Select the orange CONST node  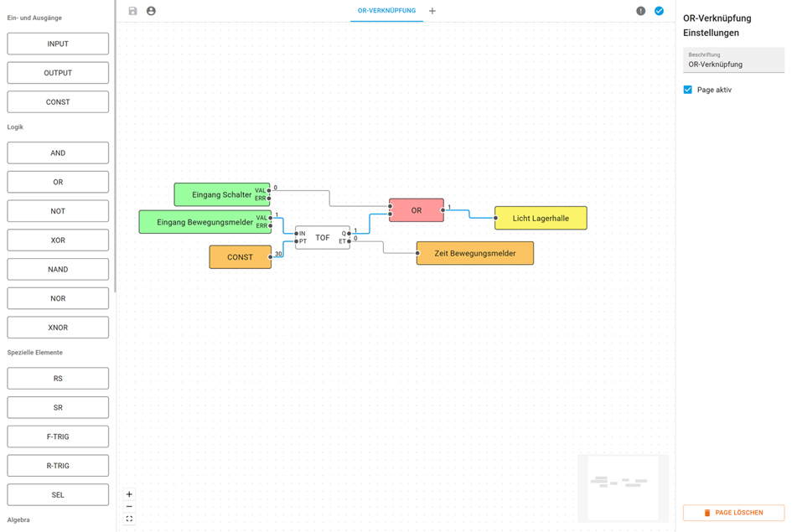coord(241,257)
